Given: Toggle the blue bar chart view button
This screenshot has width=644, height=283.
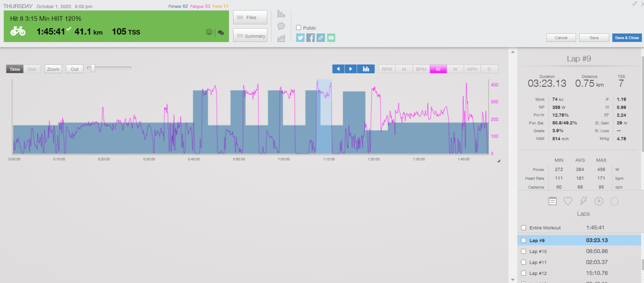Looking at the screenshot, I should click(x=366, y=69).
